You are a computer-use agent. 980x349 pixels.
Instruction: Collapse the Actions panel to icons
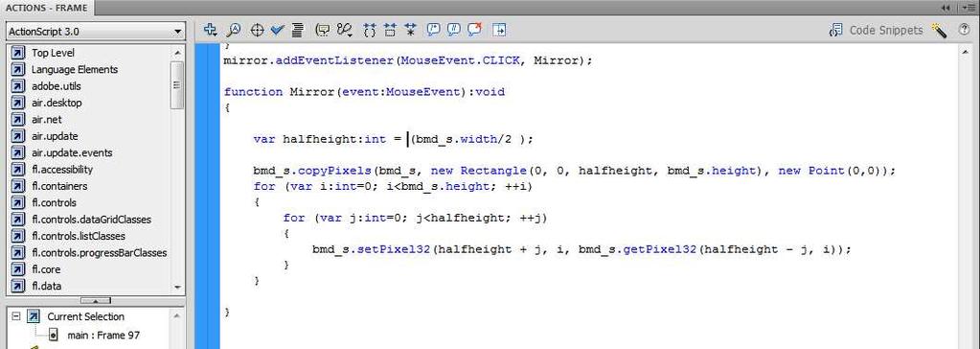tap(945, 8)
